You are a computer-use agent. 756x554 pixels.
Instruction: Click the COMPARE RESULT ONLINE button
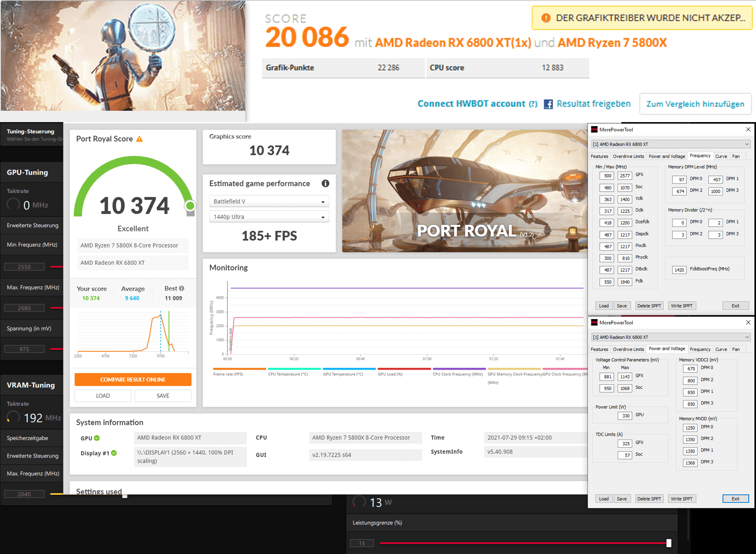click(133, 380)
